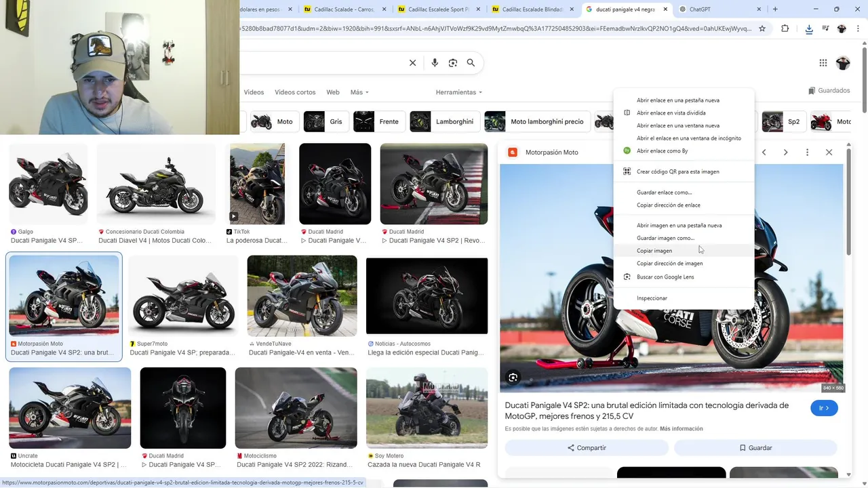Show previous image in preview panel
The height and width of the screenshot is (488, 868).
point(764,152)
